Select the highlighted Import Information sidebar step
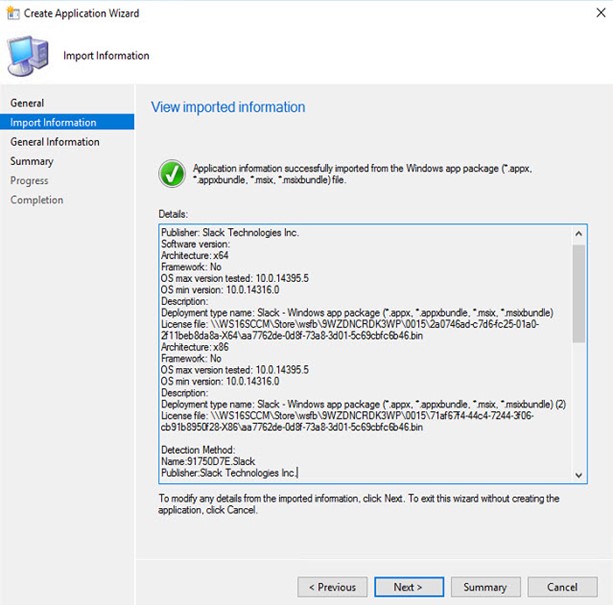The width and height of the screenshot is (613, 605). 53,122
